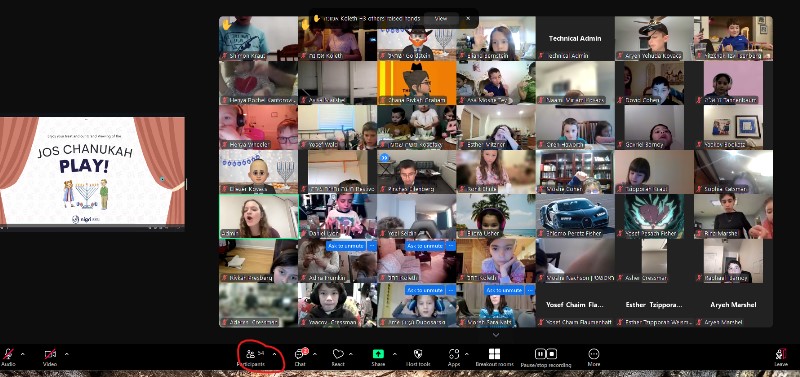800x377 pixels.
Task: Select Rina Marshel's video tile
Action: click(733, 216)
